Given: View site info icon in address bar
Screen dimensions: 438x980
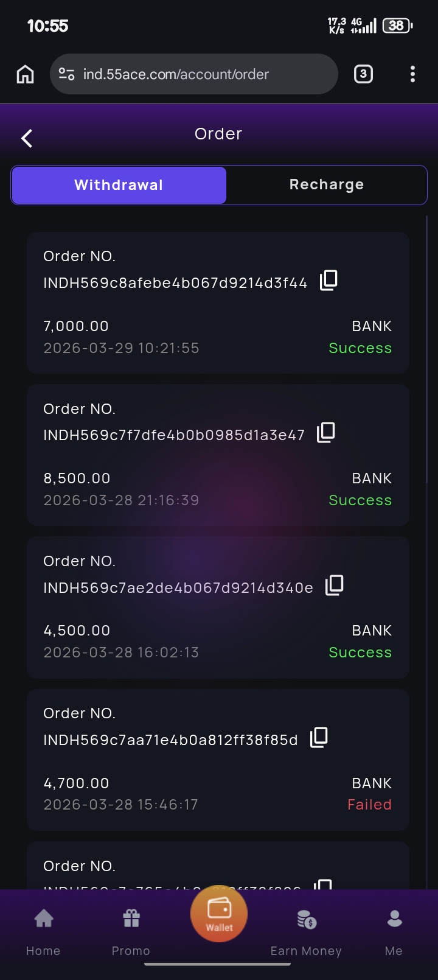Looking at the screenshot, I should (66, 74).
